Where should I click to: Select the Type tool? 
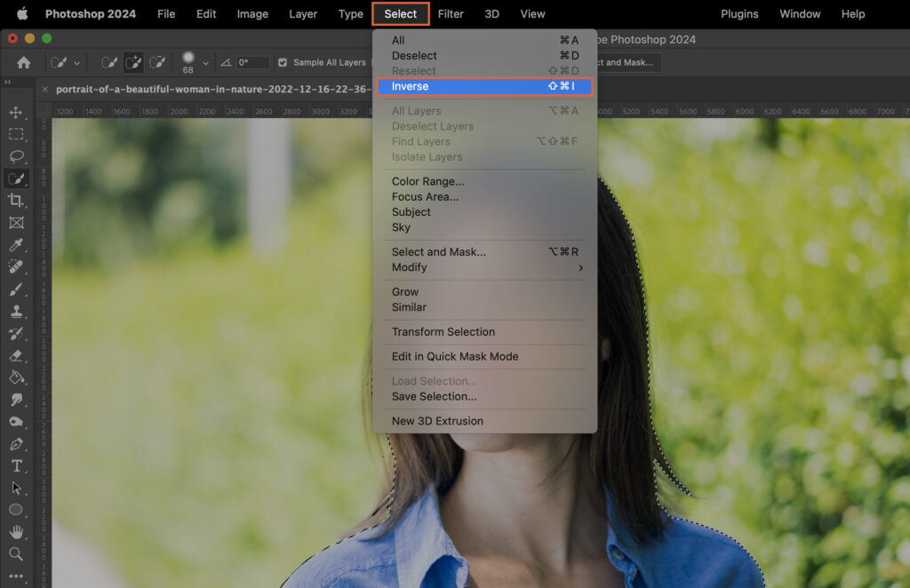click(x=17, y=465)
